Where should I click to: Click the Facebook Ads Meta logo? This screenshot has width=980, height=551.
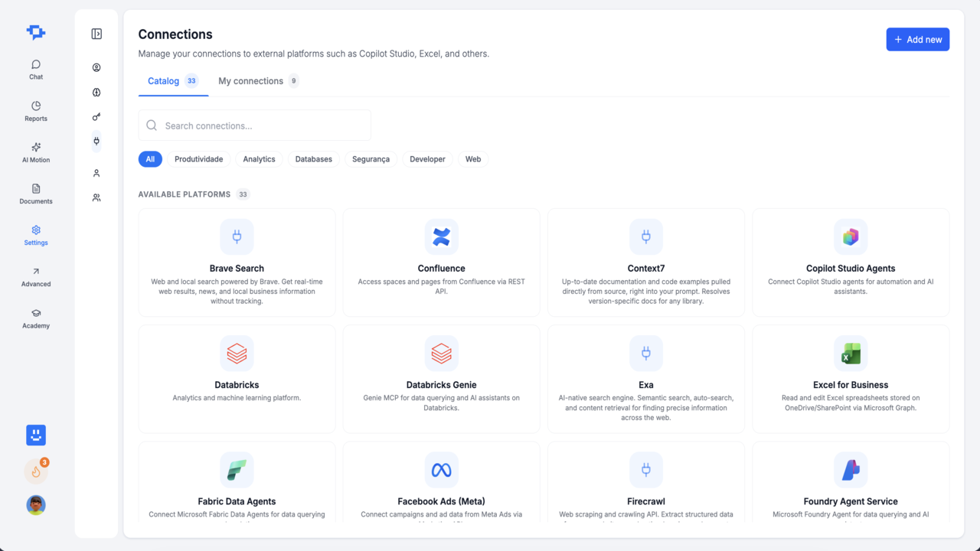point(441,470)
